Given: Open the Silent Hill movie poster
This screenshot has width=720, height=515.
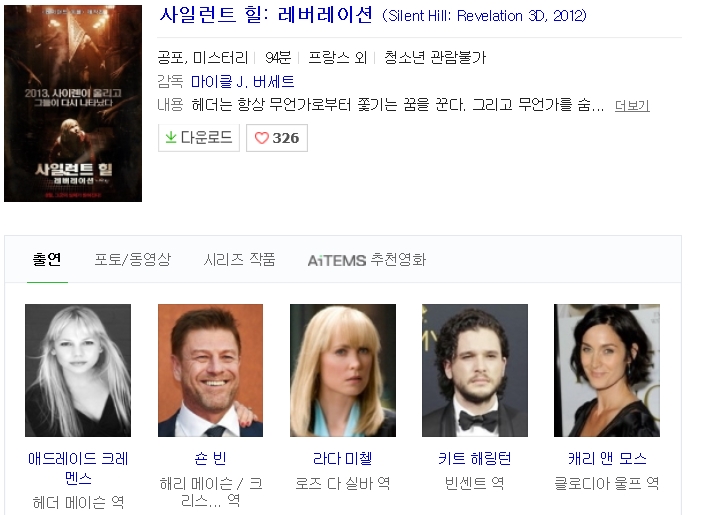Looking at the screenshot, I should (x=73, y=103).
